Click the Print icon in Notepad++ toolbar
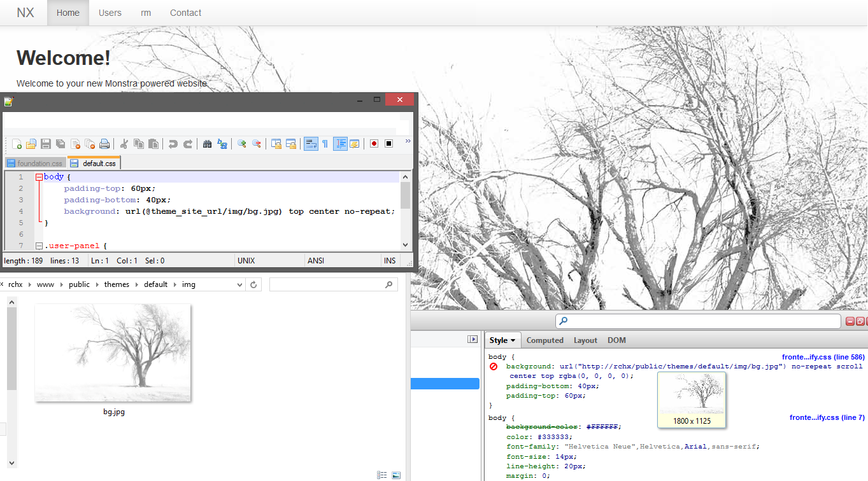The image size is (868, 481). tap(104, 144)
